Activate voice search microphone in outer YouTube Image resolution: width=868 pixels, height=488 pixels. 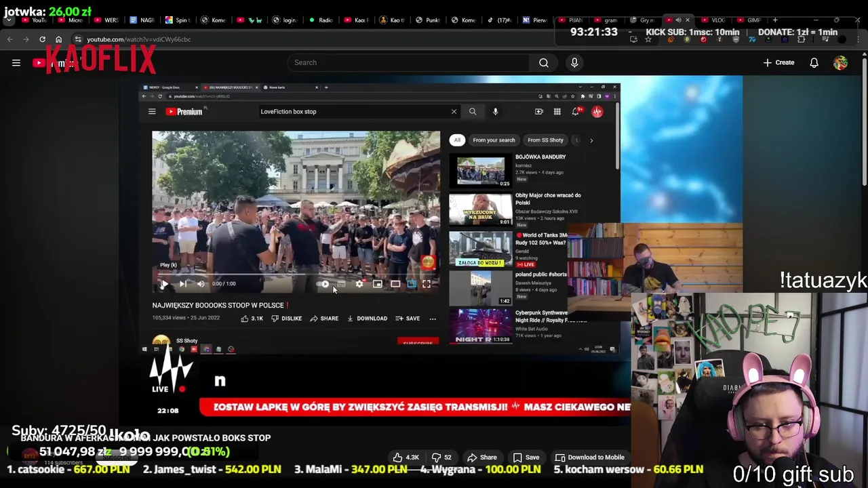574,62
